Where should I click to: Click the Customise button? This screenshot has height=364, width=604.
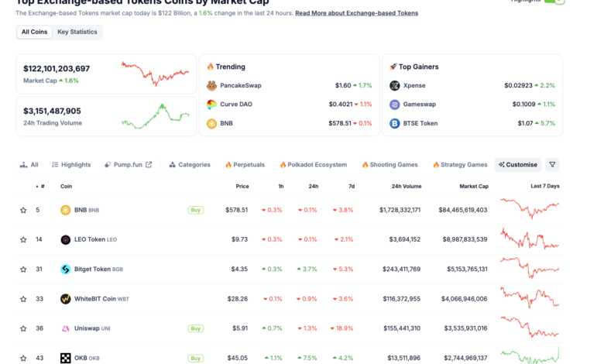tap(518, 165)
